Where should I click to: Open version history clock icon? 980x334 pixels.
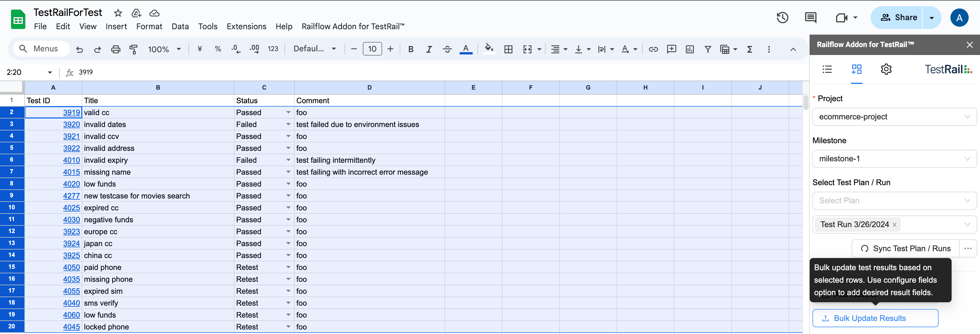tap(783, 18)
